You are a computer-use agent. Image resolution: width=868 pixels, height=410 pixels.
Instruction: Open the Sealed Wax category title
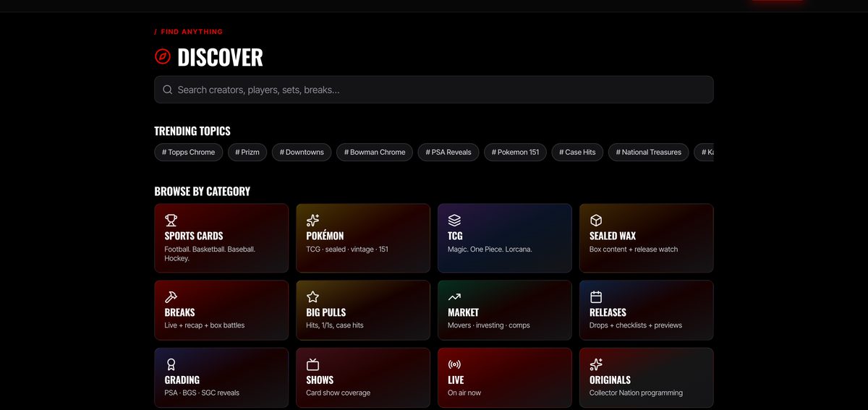pos(613,236)
